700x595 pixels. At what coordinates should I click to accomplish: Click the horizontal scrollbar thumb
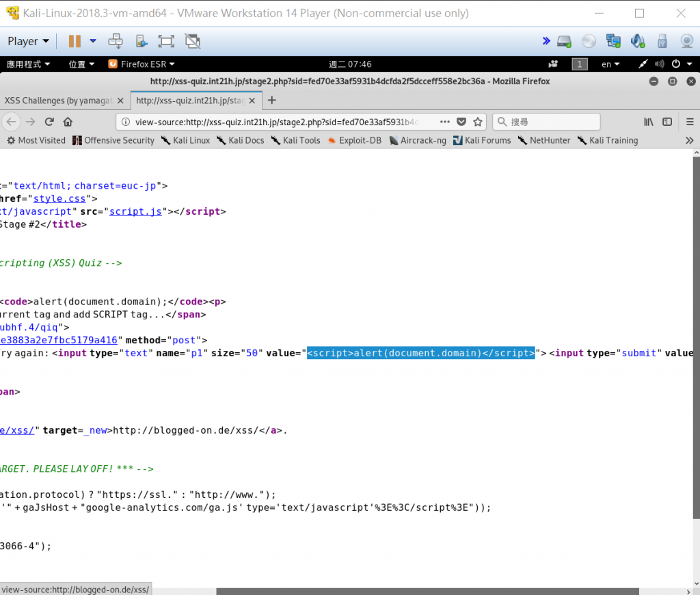pyautogui.click(x=427, y=592)
